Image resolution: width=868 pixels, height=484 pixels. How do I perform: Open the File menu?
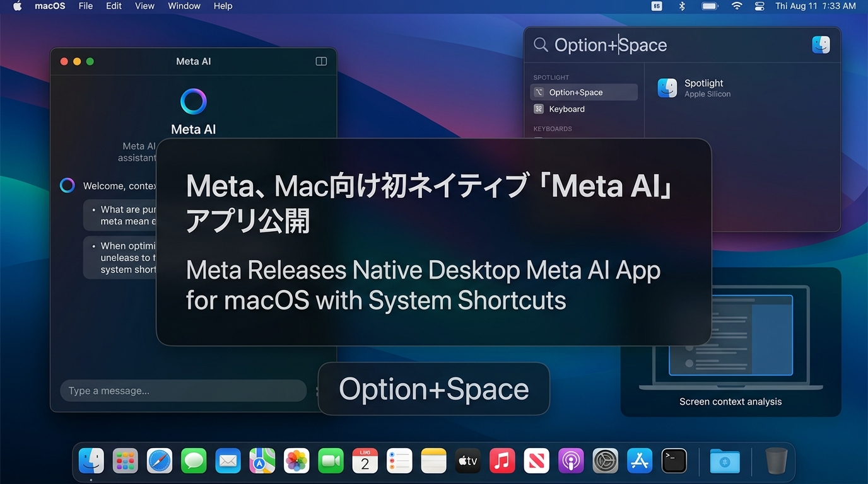click(x=86, y=6)
